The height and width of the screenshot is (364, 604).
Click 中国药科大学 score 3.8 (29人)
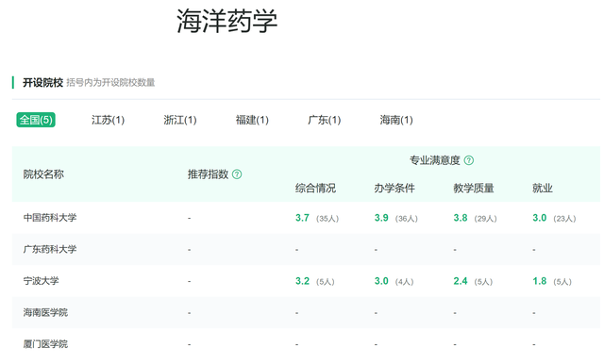click(x=475, y=218)
